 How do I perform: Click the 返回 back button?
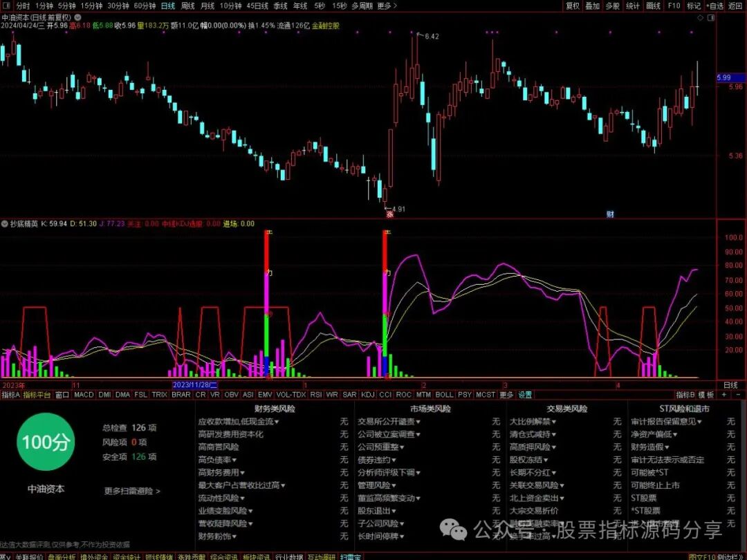coord(735,6)
